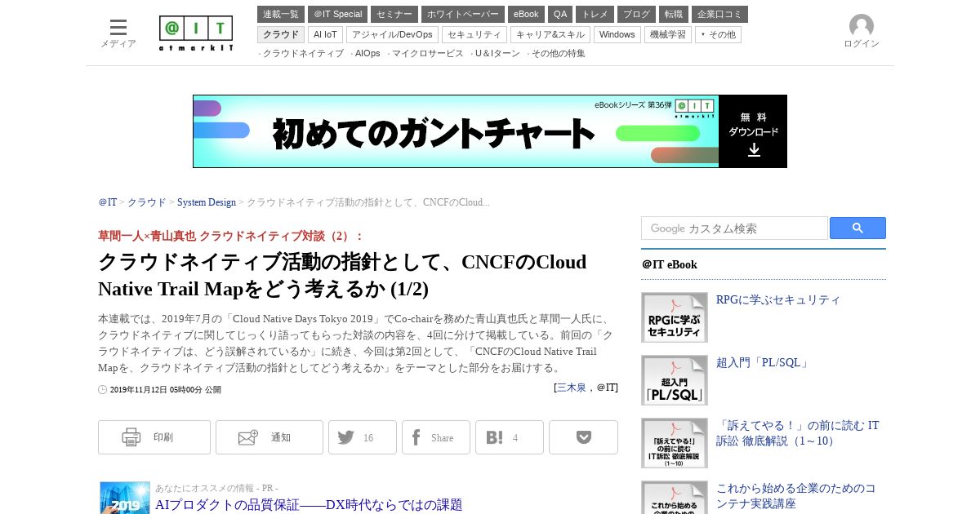Click the 通知 mail notification button
This screenshot has height=514, width=980.
(269, 437)
